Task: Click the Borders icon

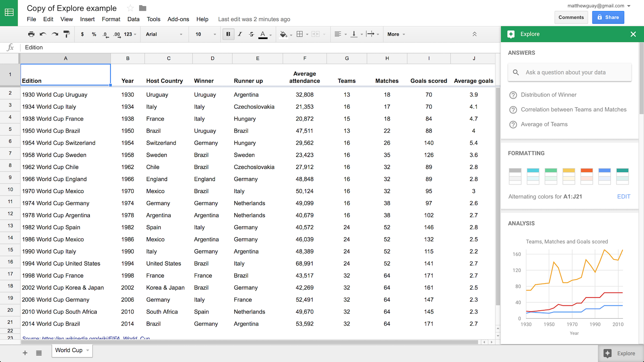Action: (301, 34)
